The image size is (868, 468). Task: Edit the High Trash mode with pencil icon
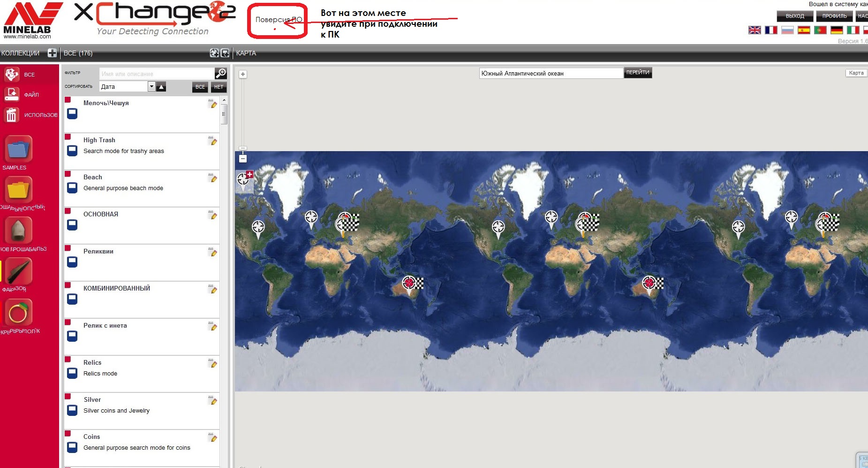click(213, 141)
